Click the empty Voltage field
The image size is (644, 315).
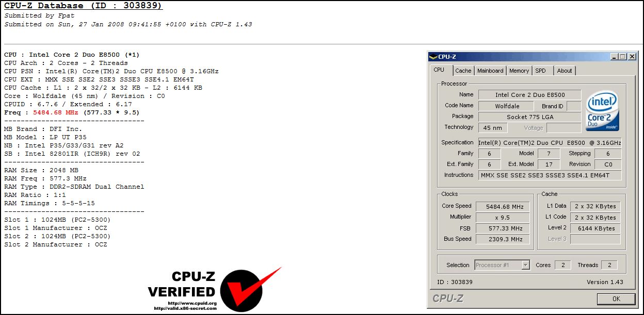[x=564, y=128]
